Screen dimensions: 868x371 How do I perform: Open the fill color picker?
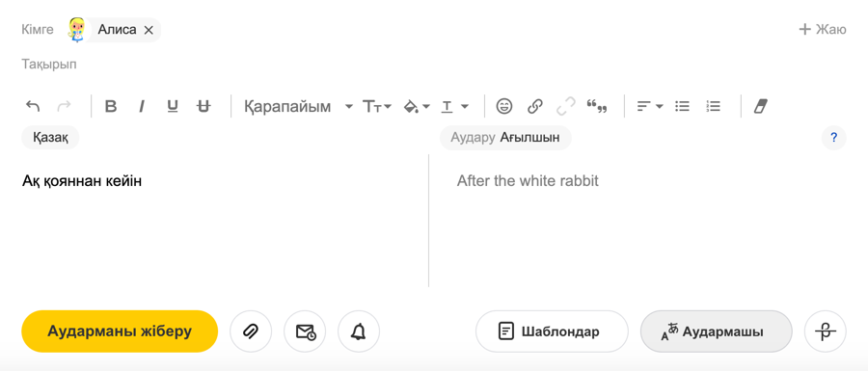(x=417, y=106)
